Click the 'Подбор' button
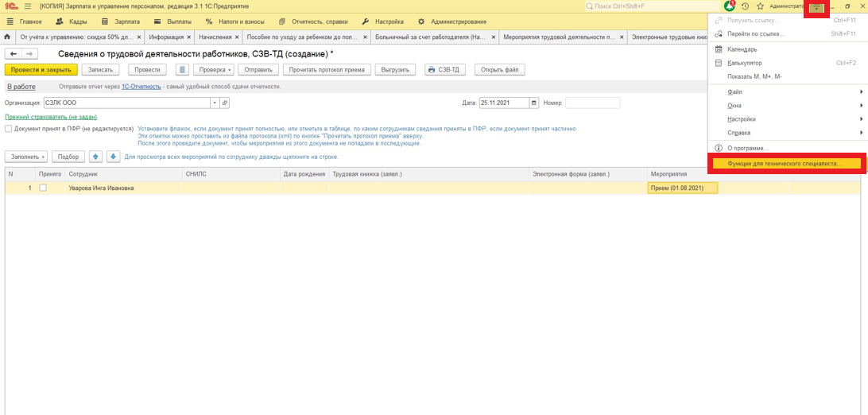Viewport: 868px width, 415px height. click(x=68, y=157)
